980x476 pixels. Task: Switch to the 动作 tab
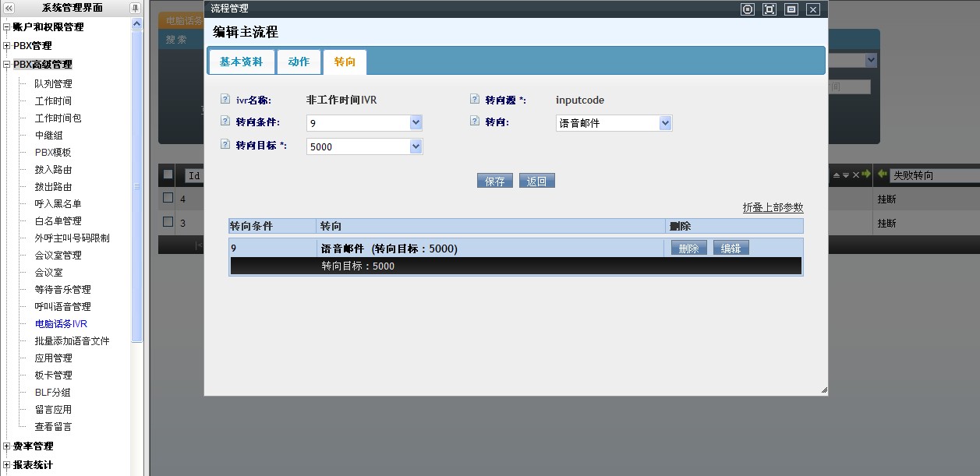click(299, 62)
